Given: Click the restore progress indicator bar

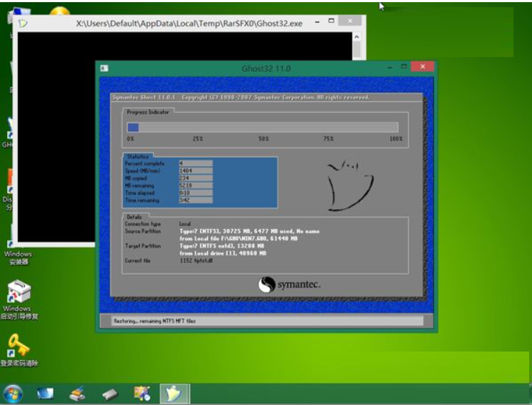Looking at the screenshot, I should [262, 127].
